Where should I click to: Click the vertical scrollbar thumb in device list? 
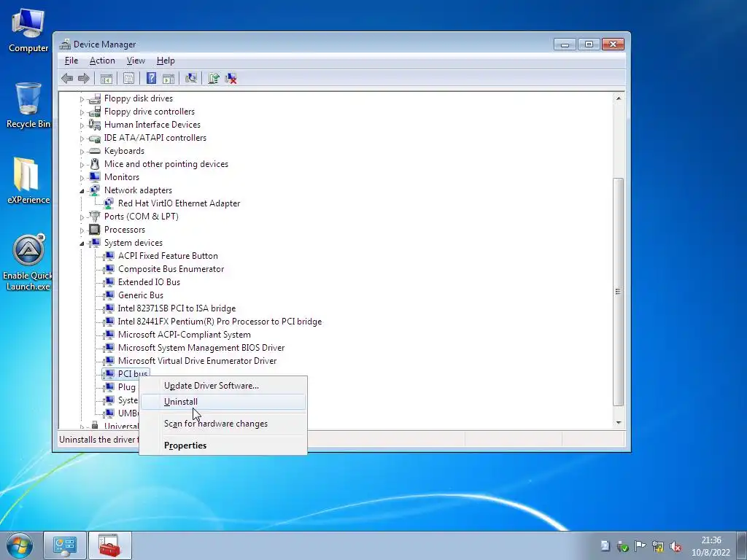pos(619,292)
